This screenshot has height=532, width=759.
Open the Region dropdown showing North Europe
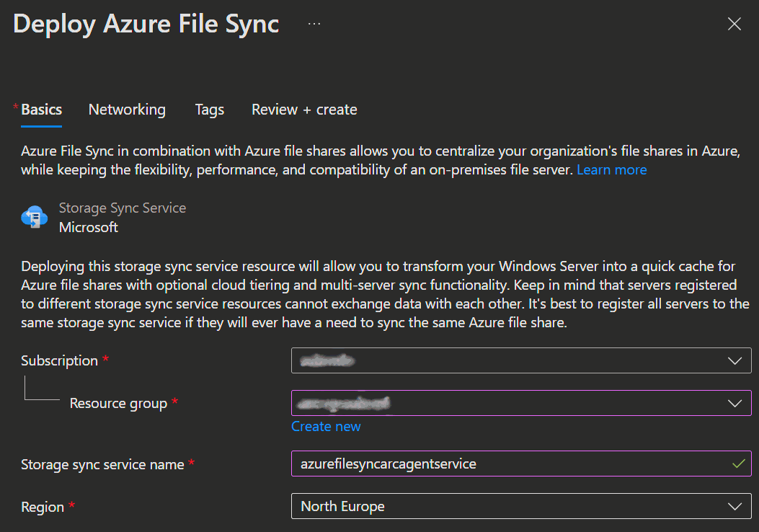point(521,506)
